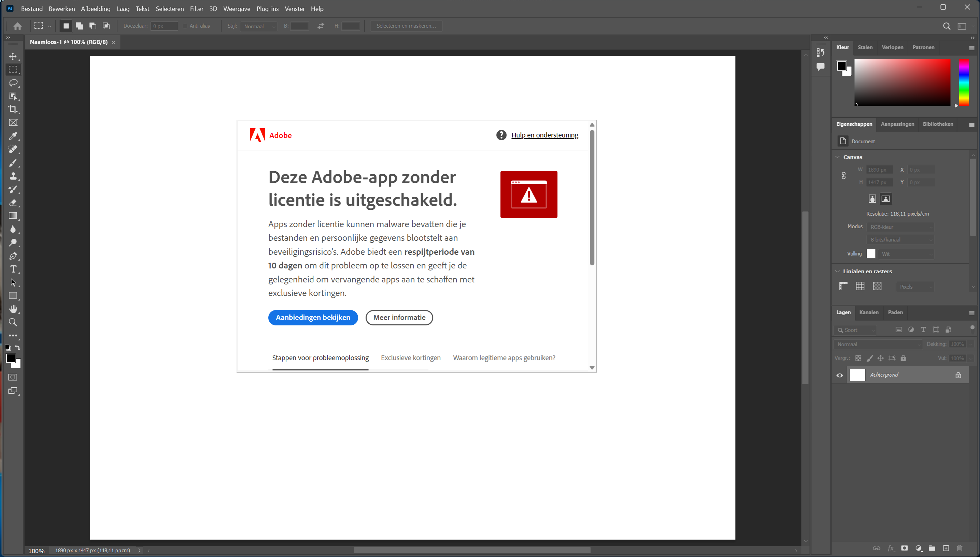Click the Meer informatie button
Viewport: 980px width, 557px height.
click(399, 317)
